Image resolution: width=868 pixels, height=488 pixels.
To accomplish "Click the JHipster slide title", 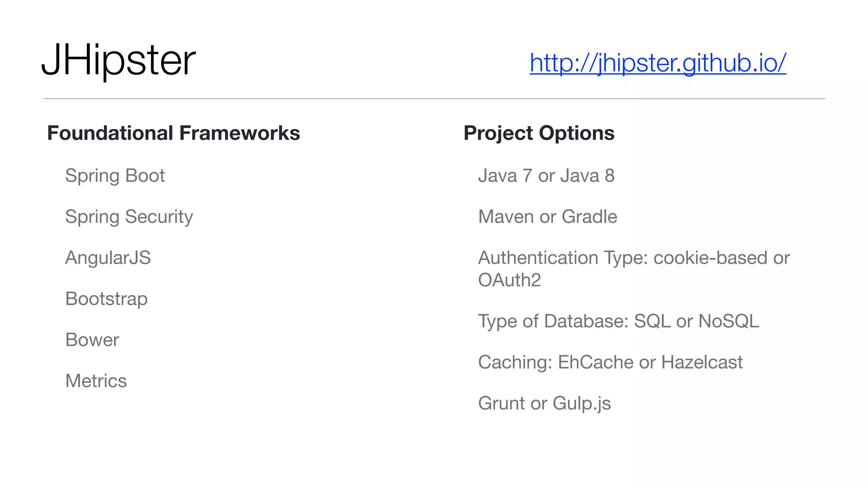I will (119, 60).
